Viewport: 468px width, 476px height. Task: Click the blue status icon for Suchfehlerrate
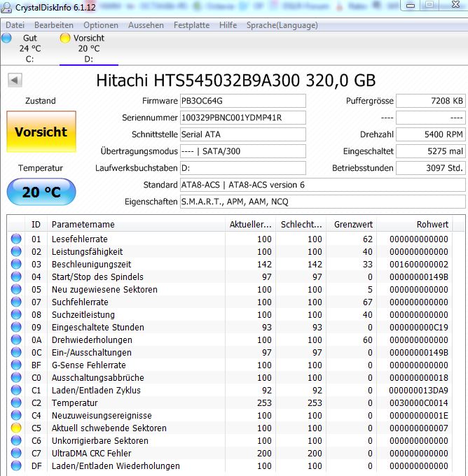point(16,302)
